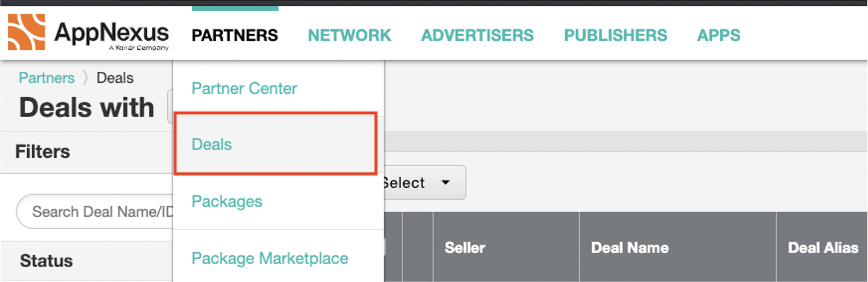Sort by the Seller column header
The height and width of the screenshot is (282, 868).
point(465,248)
